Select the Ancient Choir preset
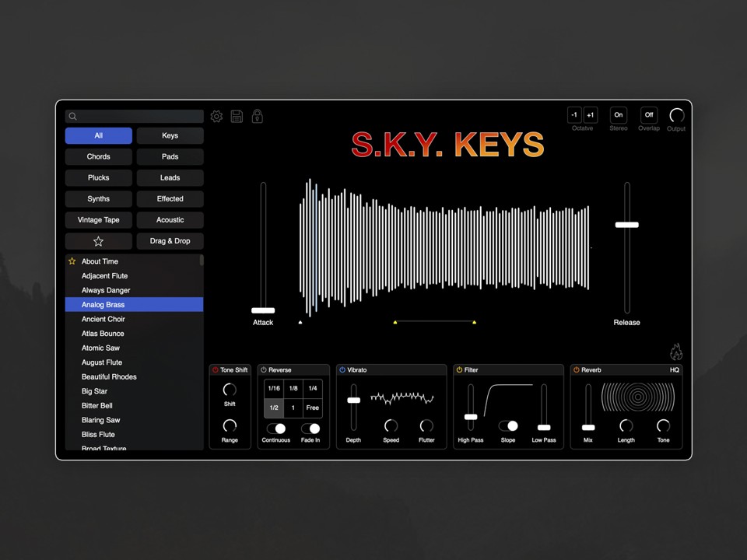Viewport: 747px width, 560px height. pyautogui.click(x=134, y=319)
